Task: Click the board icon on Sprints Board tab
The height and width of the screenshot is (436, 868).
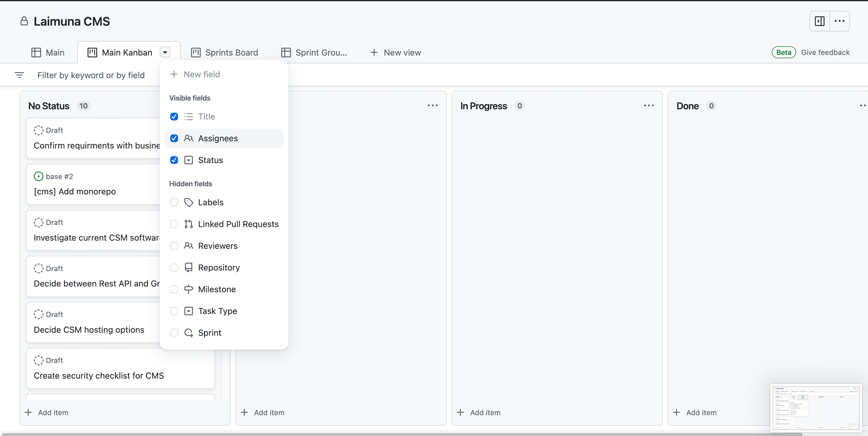Action: [x=196, y=53]
